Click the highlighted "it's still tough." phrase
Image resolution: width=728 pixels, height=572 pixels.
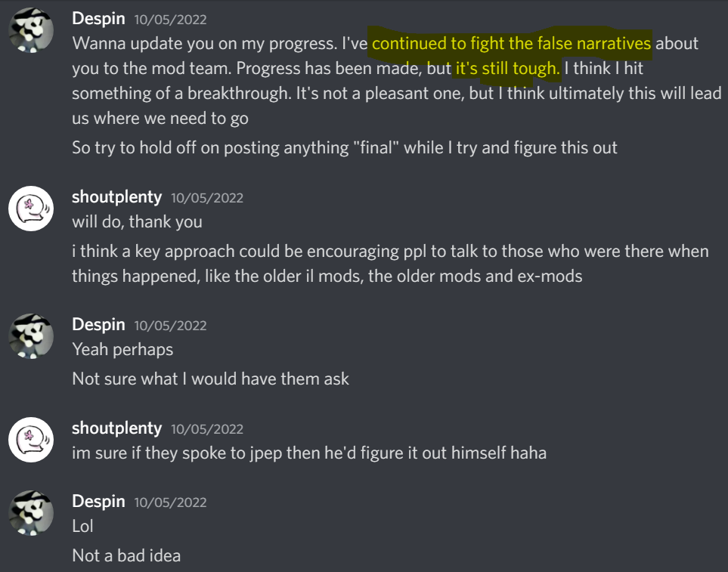coord(507,69)
